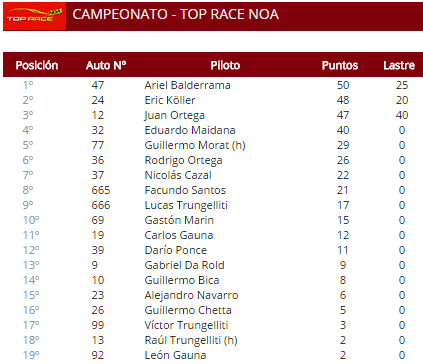This screenshot has width=423, height=364.
Task: Click the Posición column header
Action: coord(37,65)
